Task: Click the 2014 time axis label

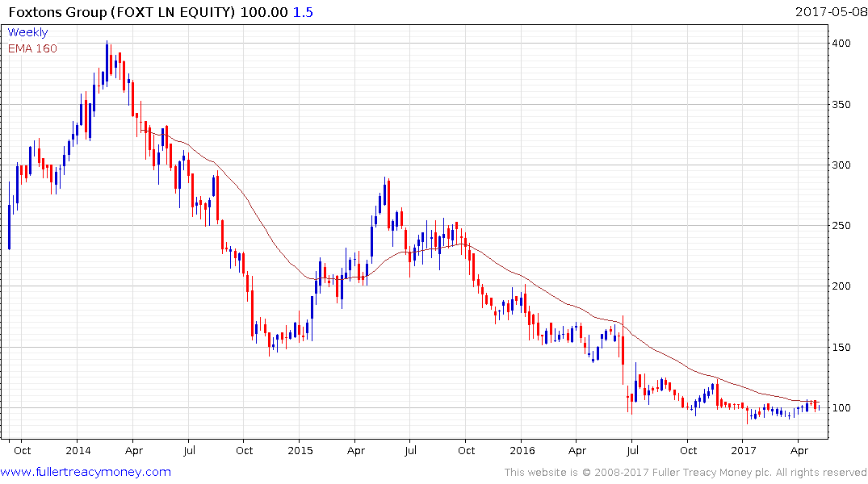Action: click(78, 450)
